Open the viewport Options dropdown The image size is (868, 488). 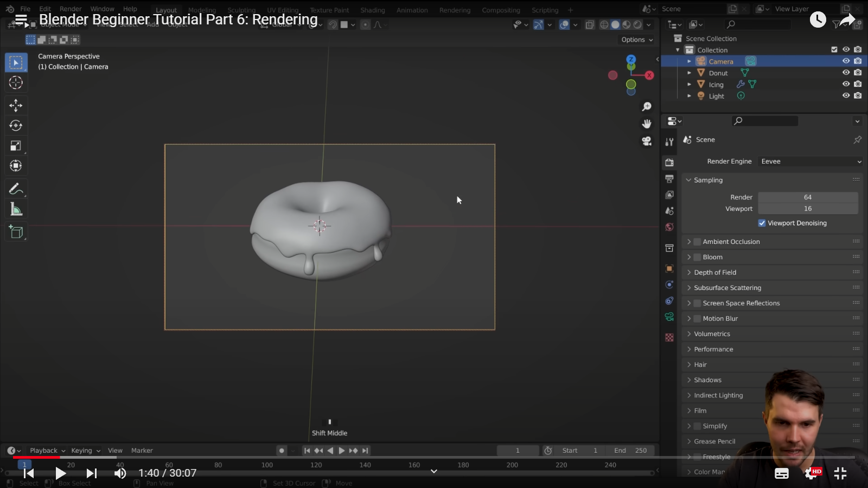637,40
